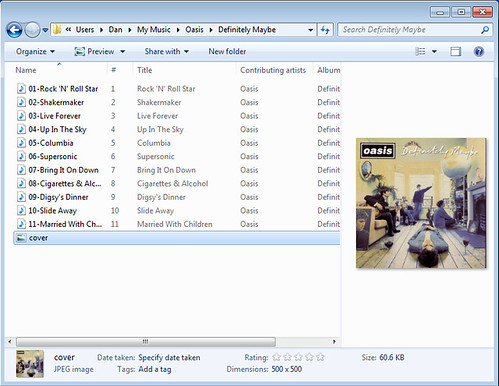
Task: Expand arrow after Oasis in breadcrumb
Action: point(211,30)
